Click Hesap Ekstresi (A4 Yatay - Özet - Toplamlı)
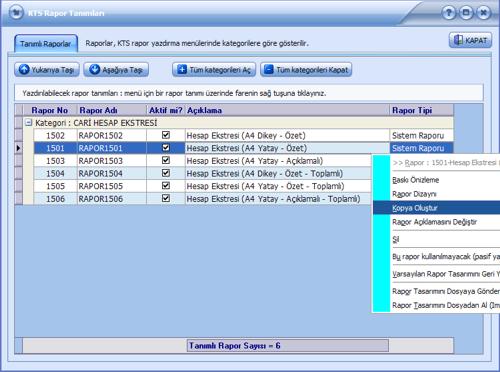This screenshot has width=500, height=372. (279, 186)
